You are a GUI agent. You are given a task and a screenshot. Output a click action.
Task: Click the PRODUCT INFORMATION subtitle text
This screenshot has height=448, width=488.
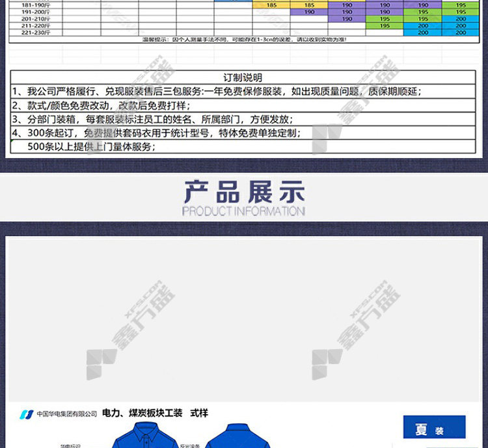[x=243, y=211]
